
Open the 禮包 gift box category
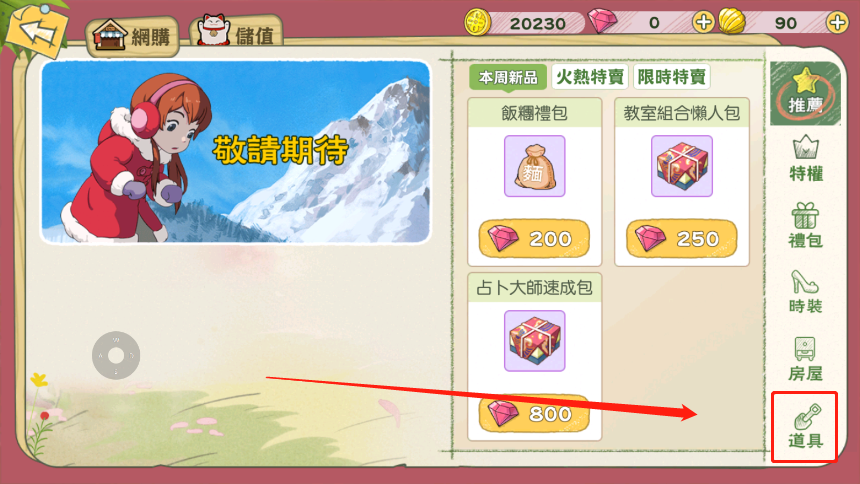pos(805,225)
